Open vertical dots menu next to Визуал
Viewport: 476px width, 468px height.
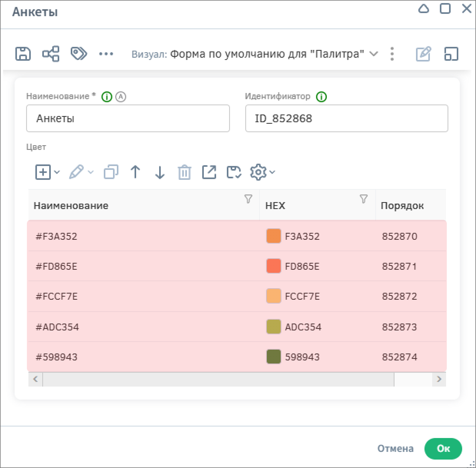point(392,54)
